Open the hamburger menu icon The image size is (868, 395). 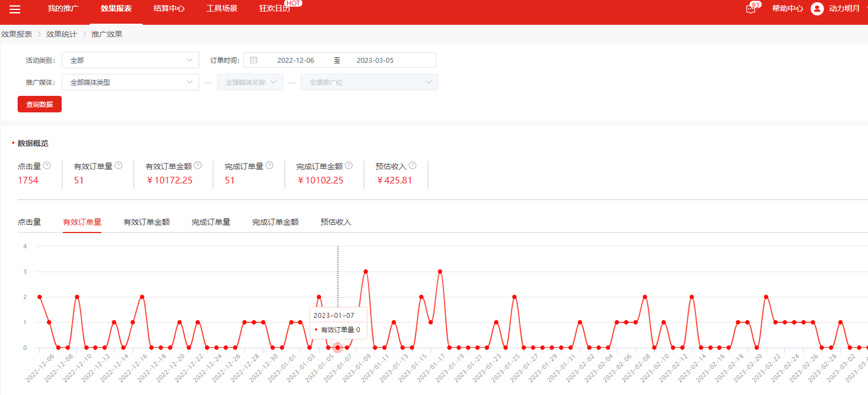tap(15, 9)
